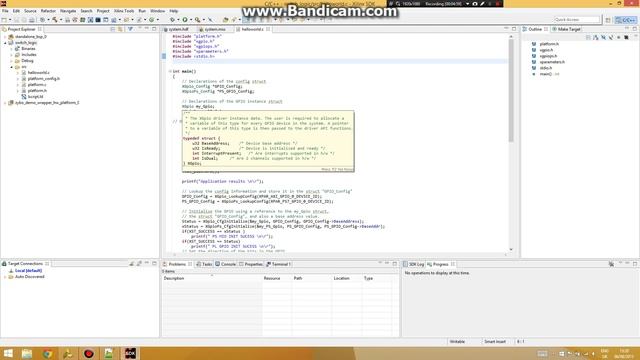Click the editor scrollbar down arrow
Viewport: 640px width, 360px height.
pos(511,249)
